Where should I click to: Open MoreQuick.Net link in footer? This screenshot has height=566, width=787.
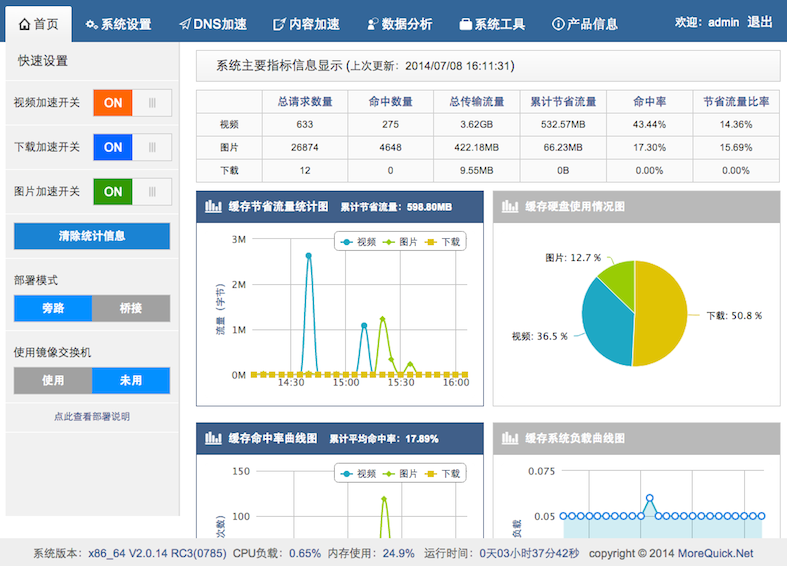[716, 553]
